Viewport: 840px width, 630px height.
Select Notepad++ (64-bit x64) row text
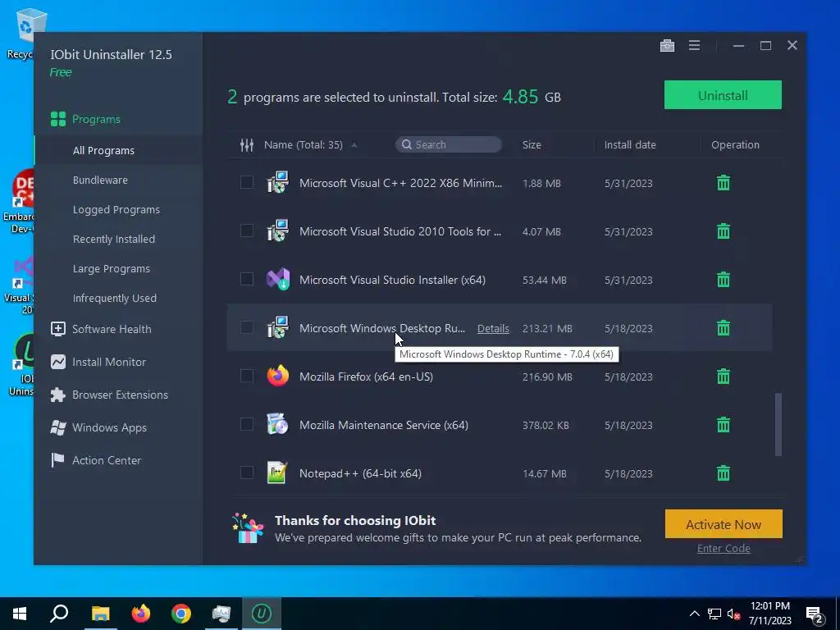click(x=360, y=473)
